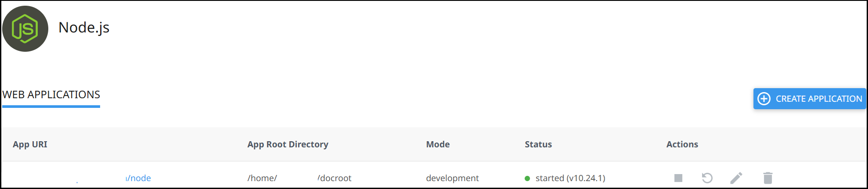Screen dimensions: 868x189
Task: Click the development mode value
Action: (x=452, y=178)
